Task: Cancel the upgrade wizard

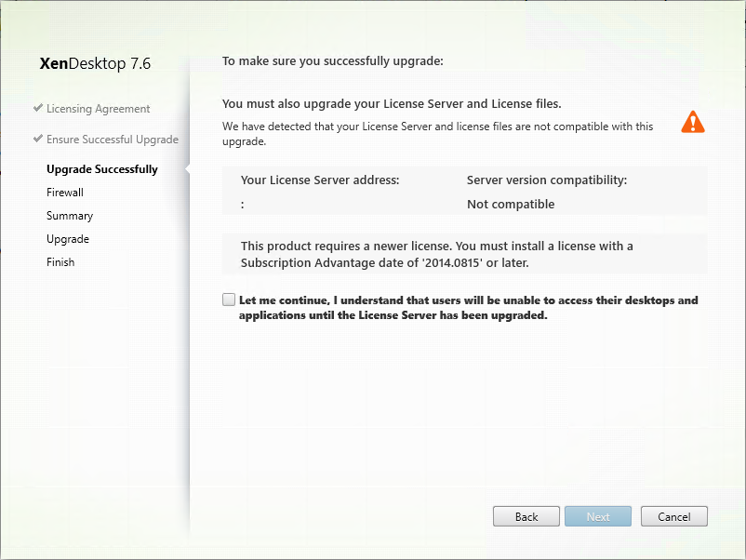Action: [673, 516]
